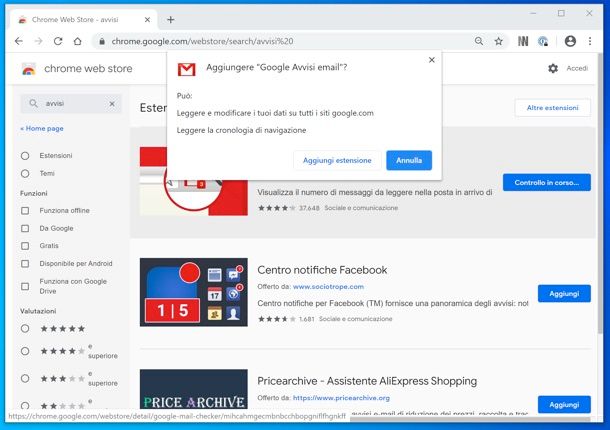Viewport: 610px width, 430px height.
Task: Click the padlock site security icon
Action: point(102,41)
